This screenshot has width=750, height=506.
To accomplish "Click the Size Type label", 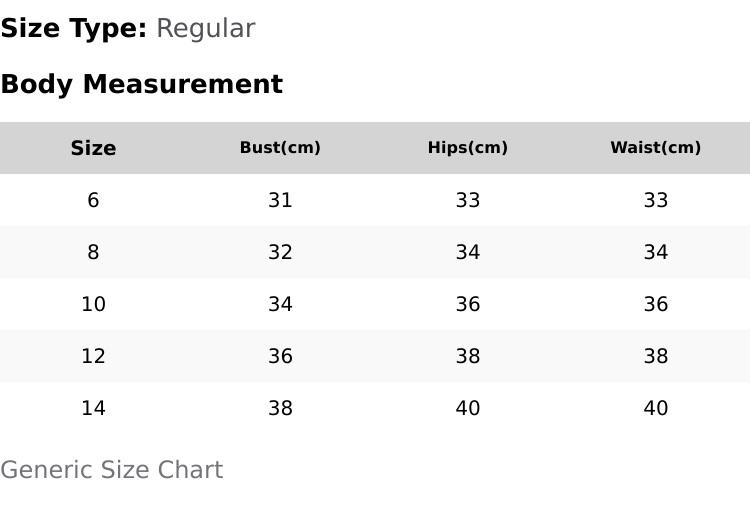I will [74, 29].
